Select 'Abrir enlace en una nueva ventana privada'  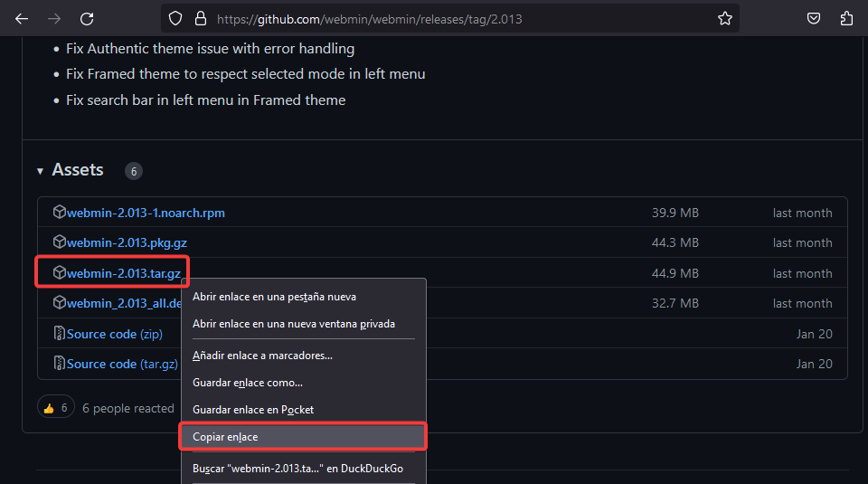[293, 324]
